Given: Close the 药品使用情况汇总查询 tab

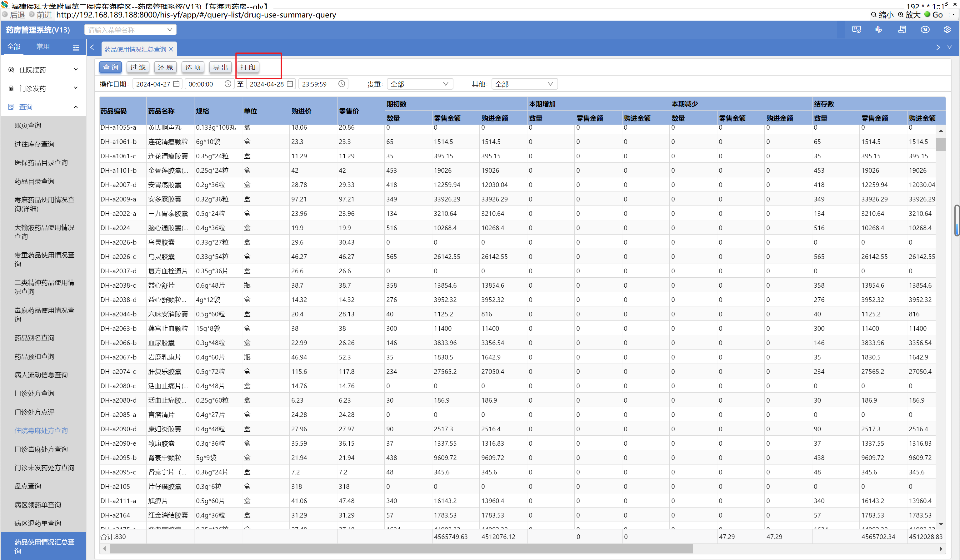Looking at the screenshot, I should [171, 49].
